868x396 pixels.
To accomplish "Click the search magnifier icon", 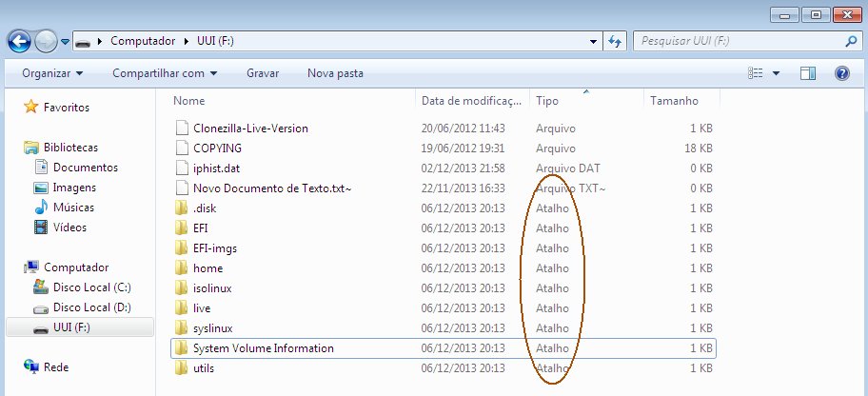I will click(850, 42).
